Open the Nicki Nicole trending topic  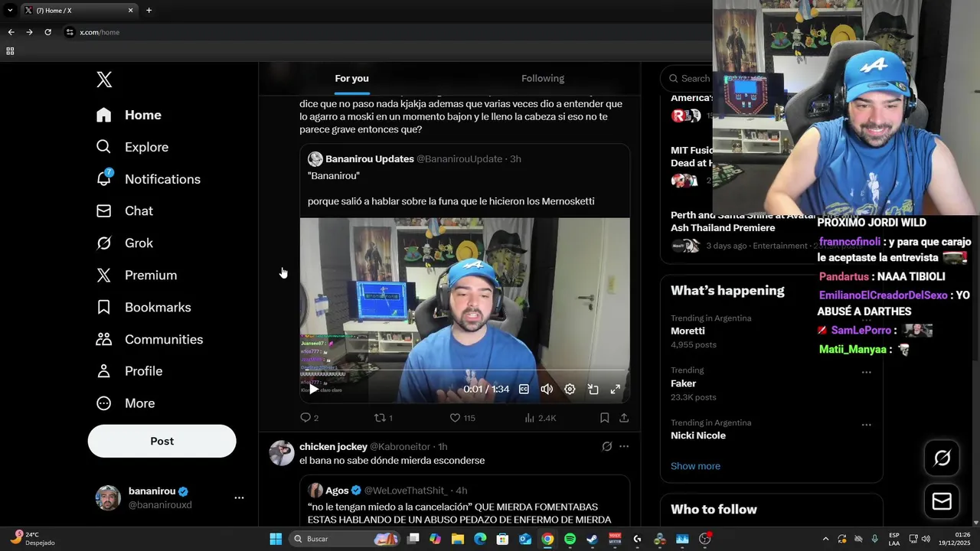pyautogui.click(x=698, y=435)
